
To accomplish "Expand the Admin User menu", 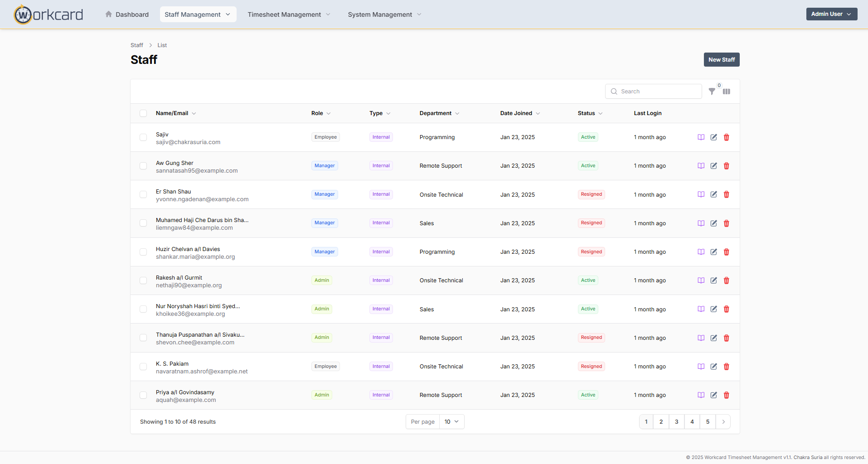I will coord(831,14).
